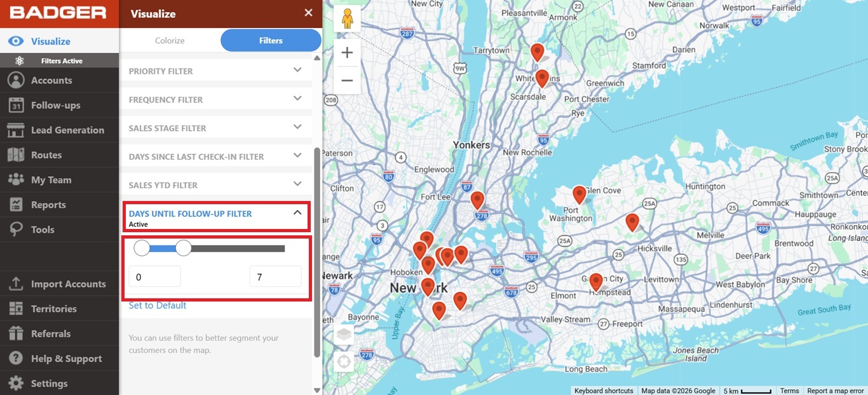Click the left slider handle

(x=142, y=248)
